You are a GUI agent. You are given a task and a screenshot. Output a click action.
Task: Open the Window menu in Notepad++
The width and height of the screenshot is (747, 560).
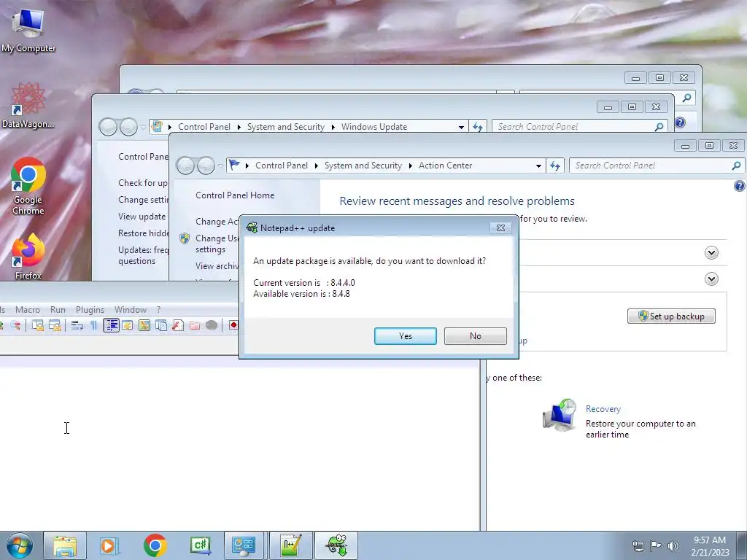(130, 309)
